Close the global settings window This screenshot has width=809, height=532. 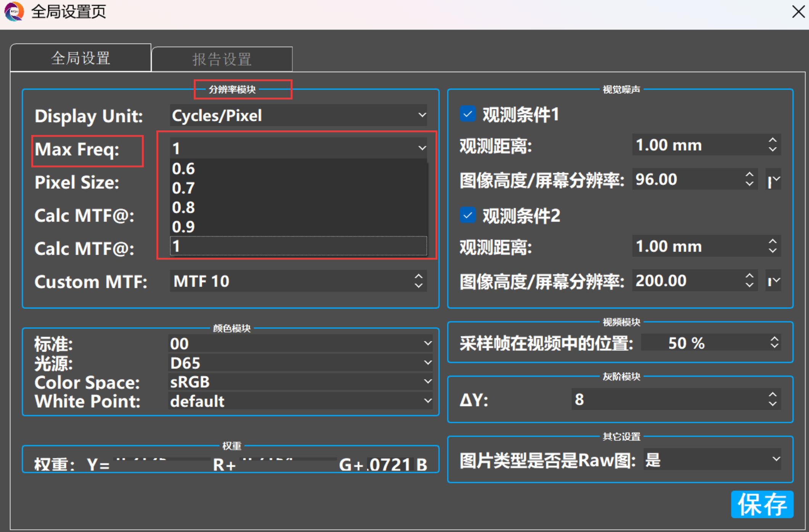pyautogui.click(x=798, y=11)
